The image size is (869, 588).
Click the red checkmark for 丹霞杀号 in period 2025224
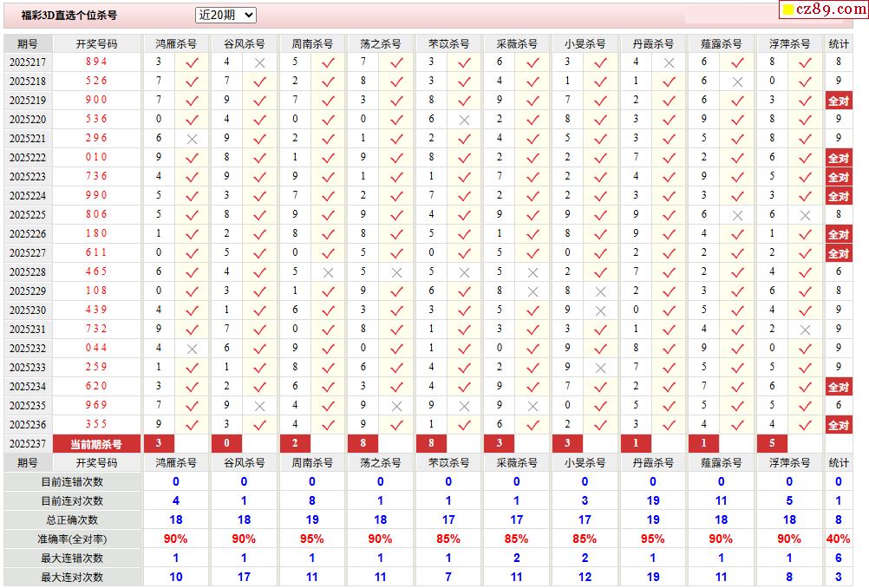click(x=669, y=196)
